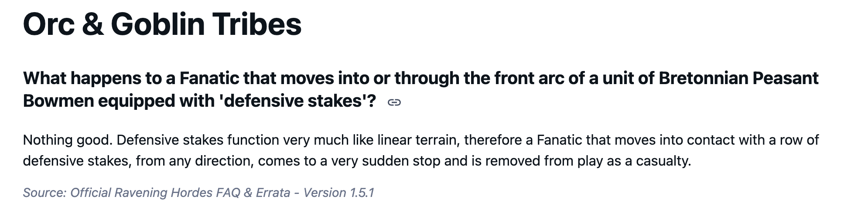Click the anchor link icon beside the question

pos(394,102)
